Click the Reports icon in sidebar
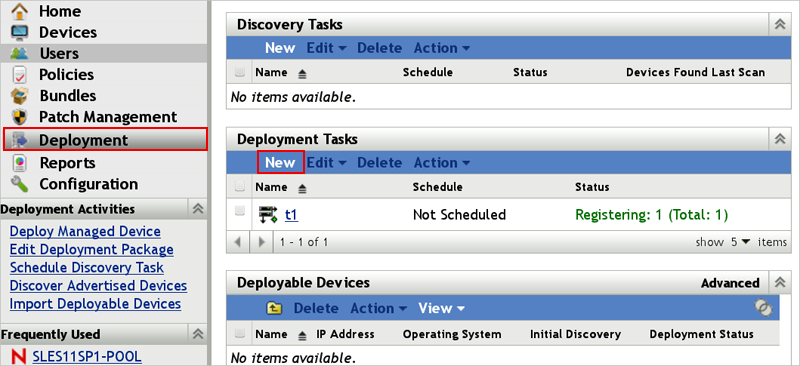This screenshot has width=800, height=366. coord(19,163)
